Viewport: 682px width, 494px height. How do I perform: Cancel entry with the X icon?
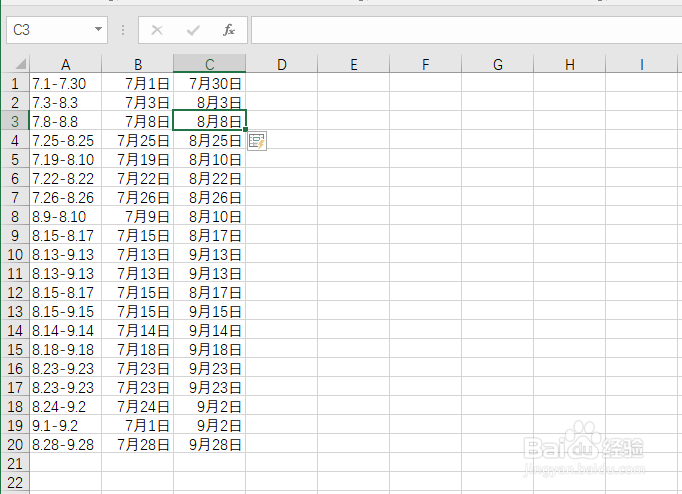click(157, 30)
